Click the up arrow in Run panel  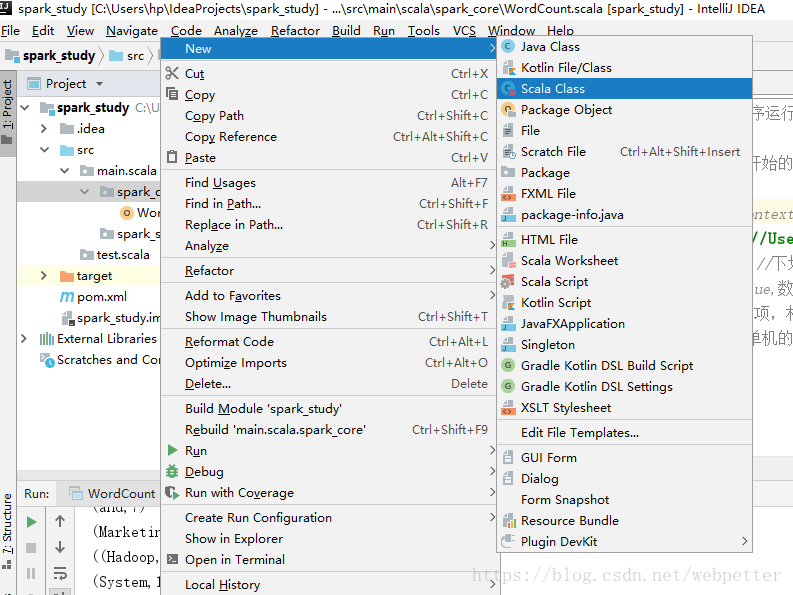pyautogui.click(x=60, y=522)
